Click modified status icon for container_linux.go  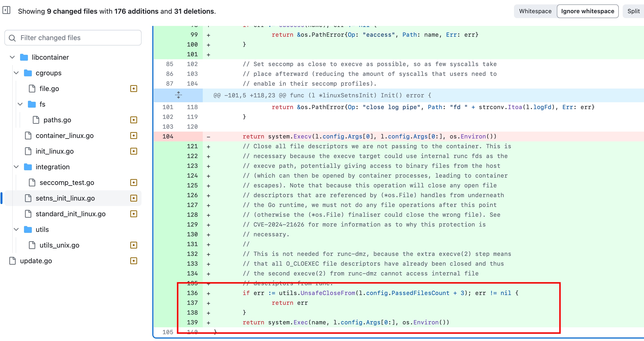(134, 136)
